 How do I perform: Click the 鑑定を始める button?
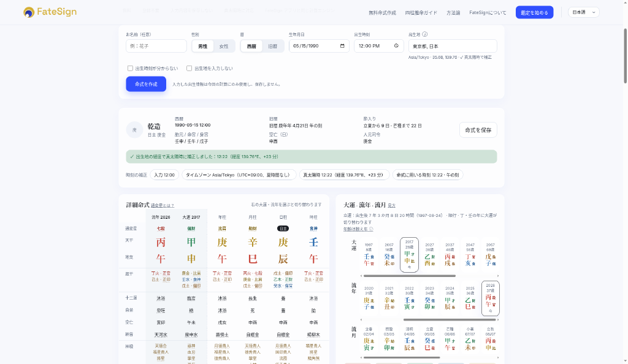(x=534, y=12)
